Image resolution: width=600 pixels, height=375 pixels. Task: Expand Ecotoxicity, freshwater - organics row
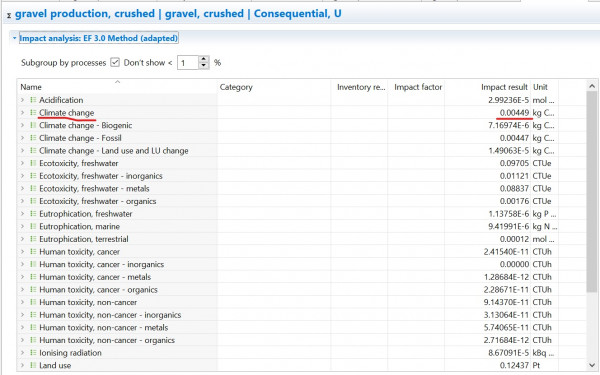pos(22,201)
